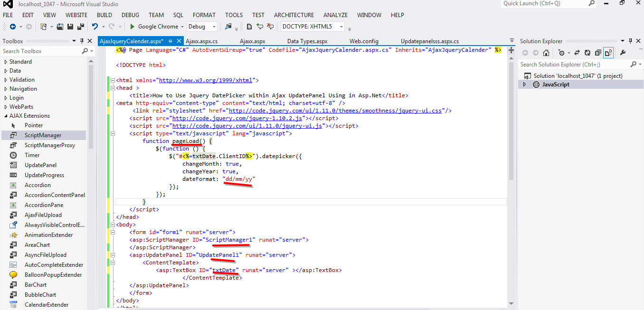Viewport: 644px width, 310px height.
Task: Expand the AJAX Extensions category in Toolbox
Action: coord(30,115)
